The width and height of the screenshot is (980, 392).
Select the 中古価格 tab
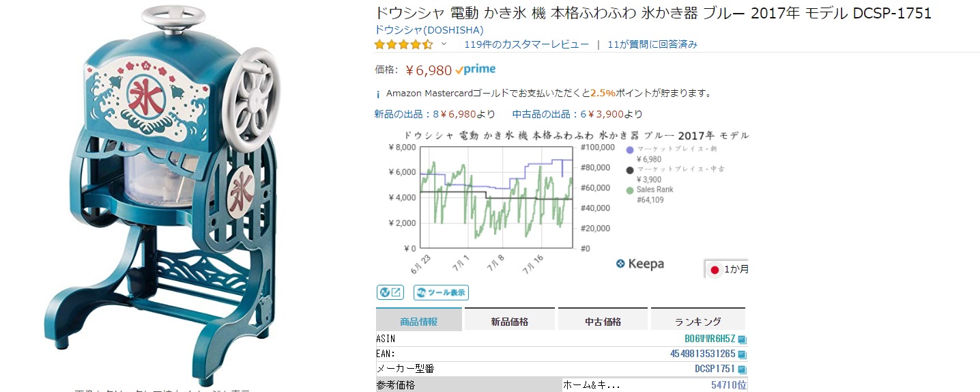603,322
